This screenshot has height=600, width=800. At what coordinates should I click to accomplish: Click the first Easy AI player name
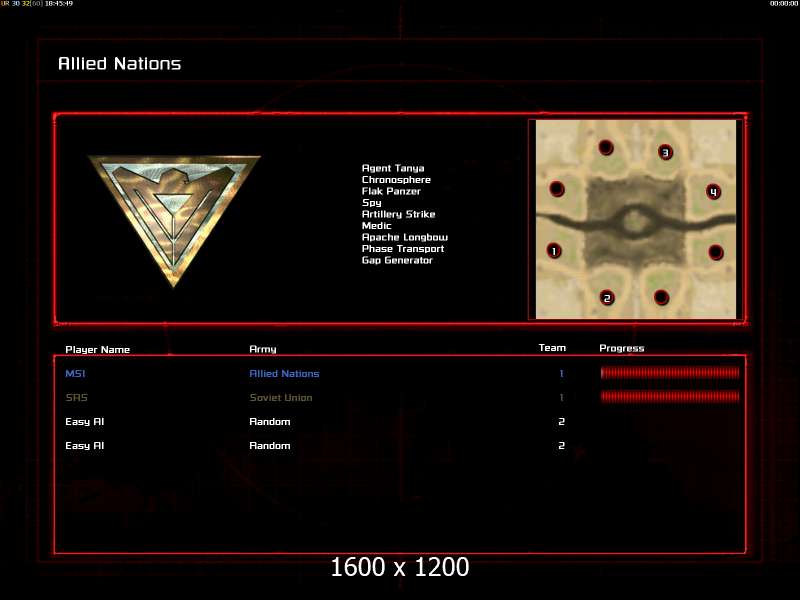(85, 421)
